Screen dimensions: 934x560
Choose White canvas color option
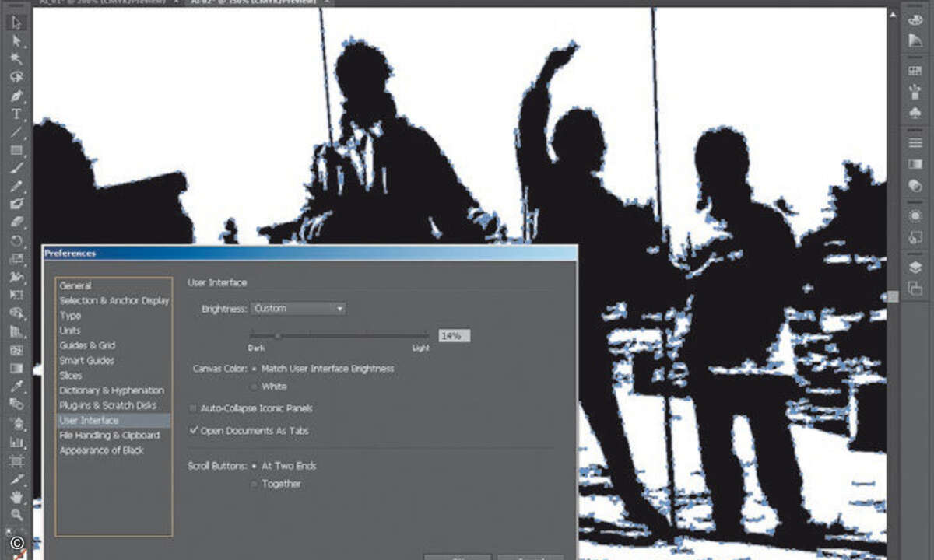pyautogui.click(x=254, y=387)
